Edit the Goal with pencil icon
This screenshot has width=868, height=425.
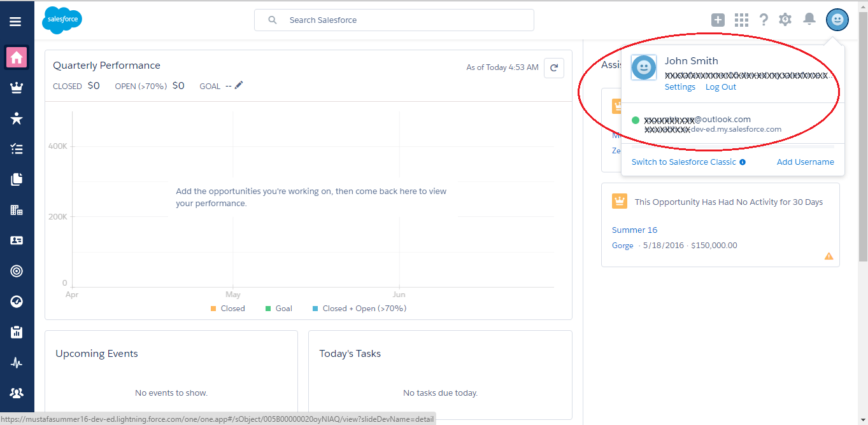point(239,85)
